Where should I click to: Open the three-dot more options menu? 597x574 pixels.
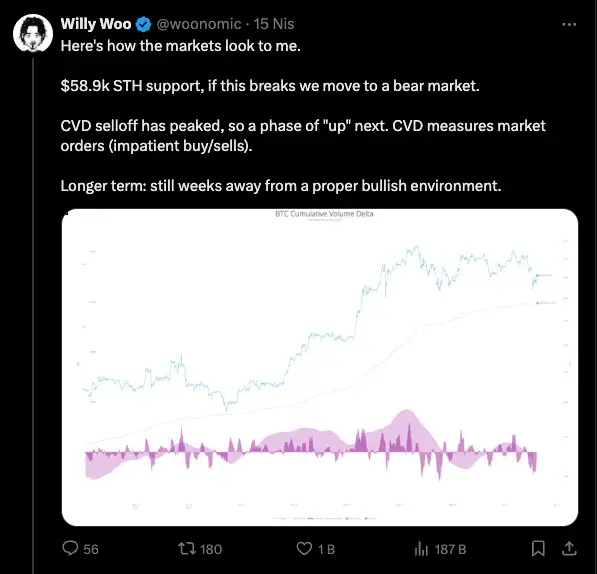pos(569,24)
